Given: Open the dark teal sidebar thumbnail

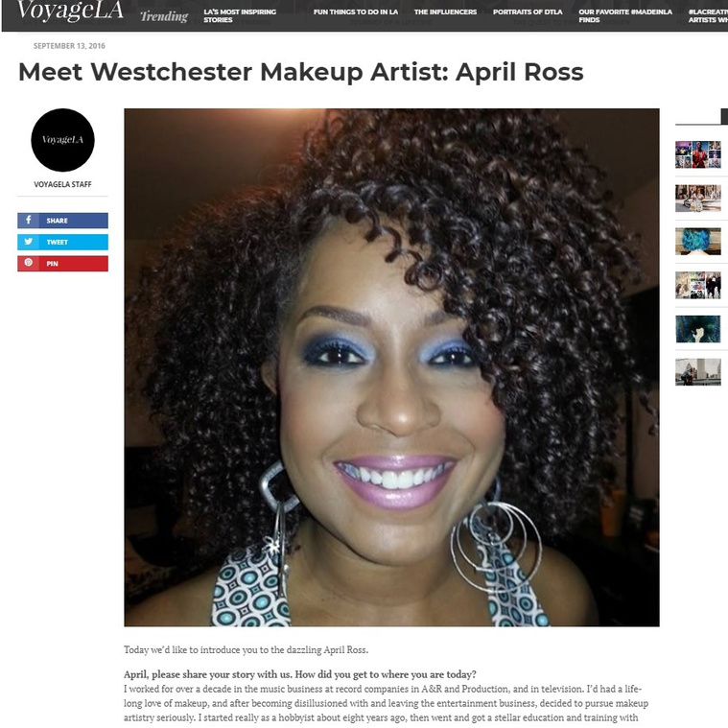Looking at the screenshot, I should click(x=698, y=329).
